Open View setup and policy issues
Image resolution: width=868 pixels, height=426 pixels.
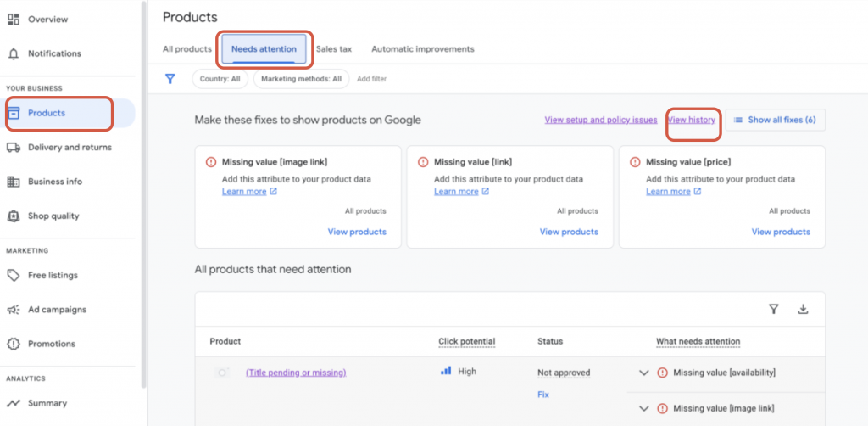[600, 120]
